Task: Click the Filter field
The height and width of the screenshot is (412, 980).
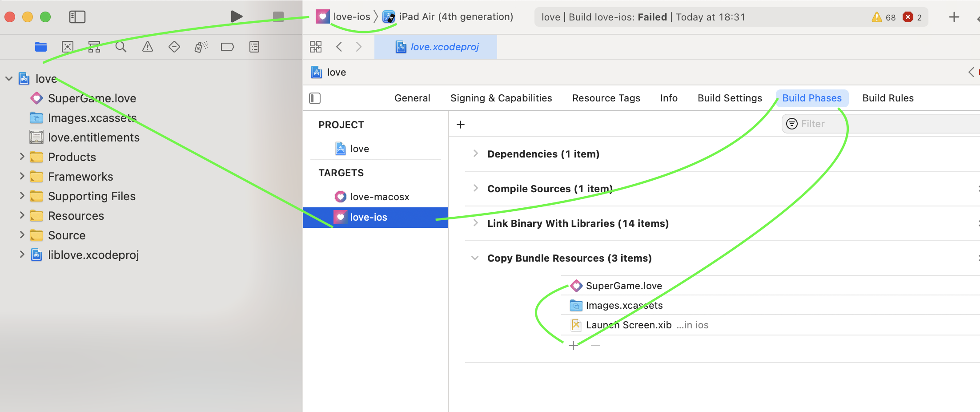Action: [881, 124]
